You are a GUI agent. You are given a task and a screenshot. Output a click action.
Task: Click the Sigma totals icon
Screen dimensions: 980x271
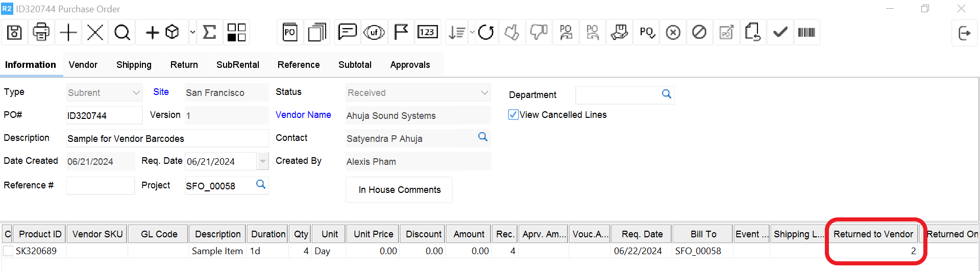coord(209,33)
